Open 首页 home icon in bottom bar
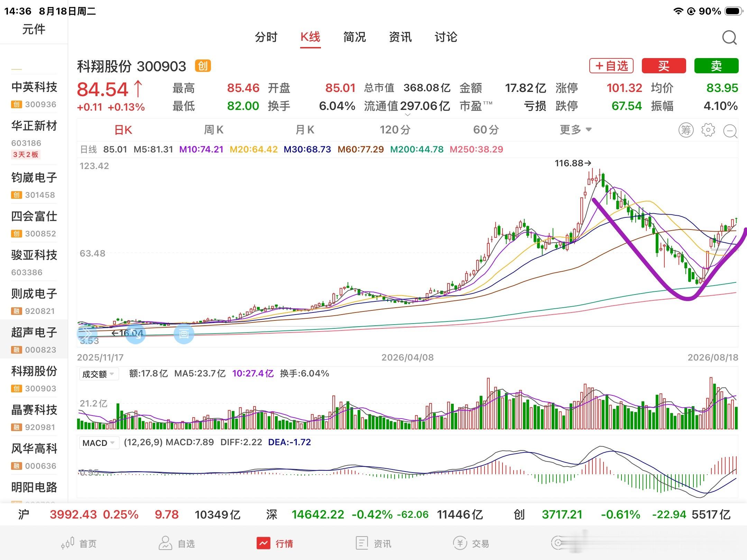Viewport: 747px width, 560px height. pos(79,543)
